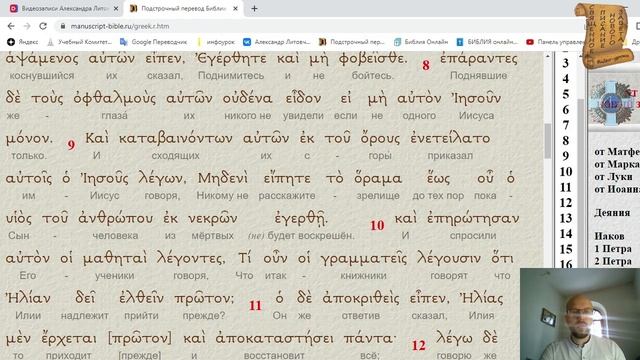Click verse number 10 marker
Screen dimensions: 640x360
click(377, 225)
